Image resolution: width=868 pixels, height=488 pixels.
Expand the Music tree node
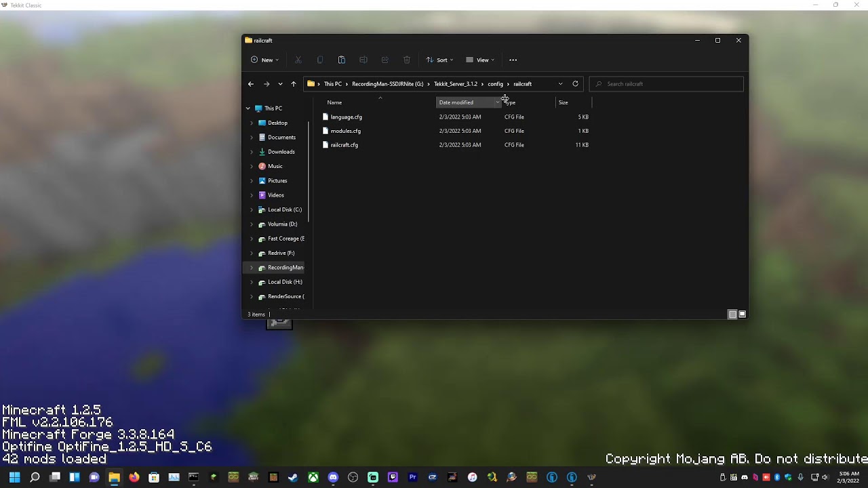point(252,166)
